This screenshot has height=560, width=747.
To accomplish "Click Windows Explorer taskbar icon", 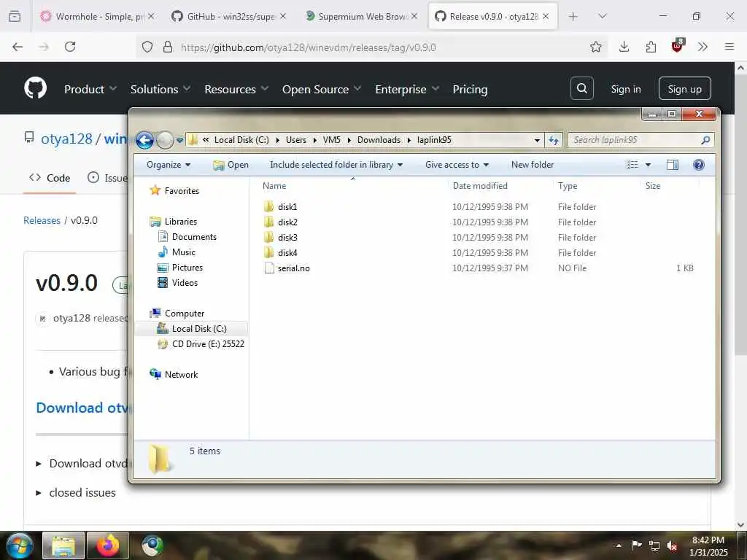I will click(63, 545).
